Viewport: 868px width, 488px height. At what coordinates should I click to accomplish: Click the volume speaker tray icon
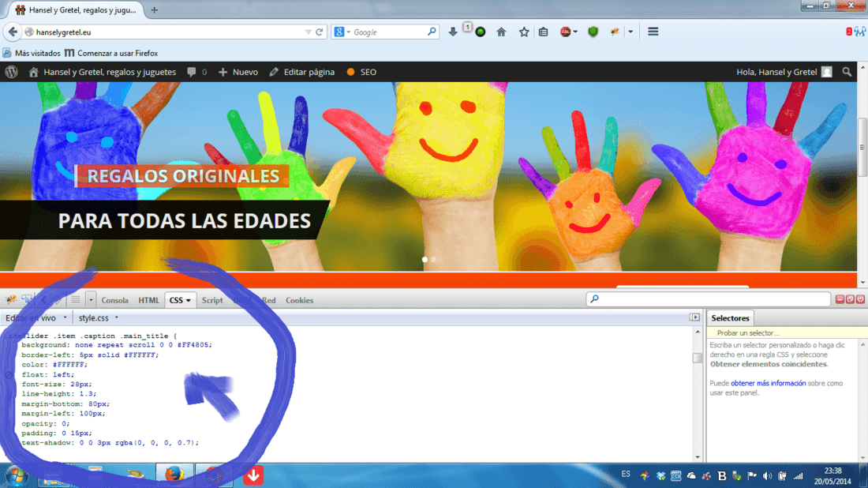[767, 476]
